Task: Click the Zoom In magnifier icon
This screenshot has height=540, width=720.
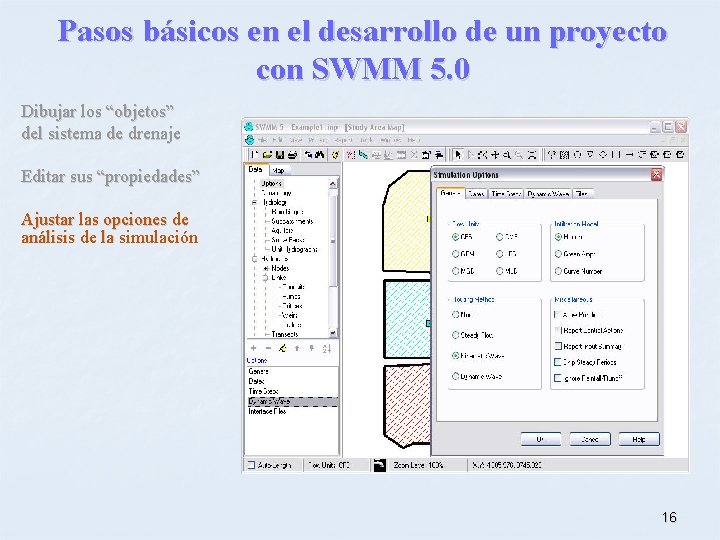Action: [x=507, y=155]
